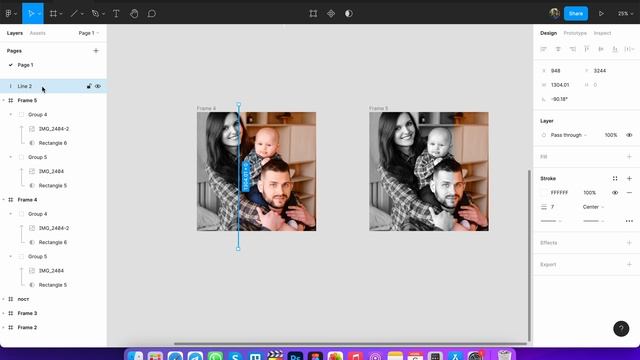Select the Frame tool
The height and width of the screenshot is (360, 640).
click(53, 13)
